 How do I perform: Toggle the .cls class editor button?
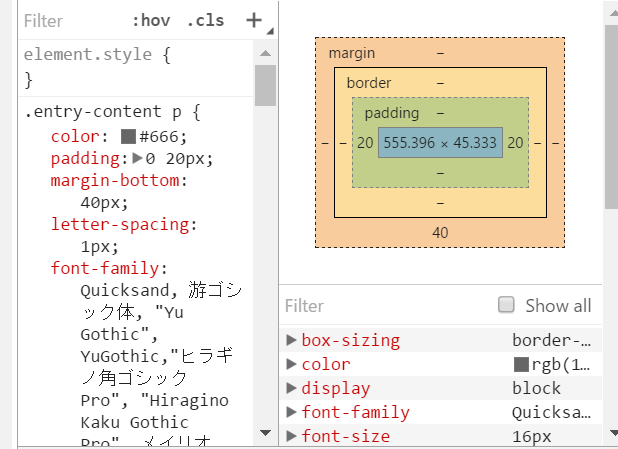pos(205,20)
